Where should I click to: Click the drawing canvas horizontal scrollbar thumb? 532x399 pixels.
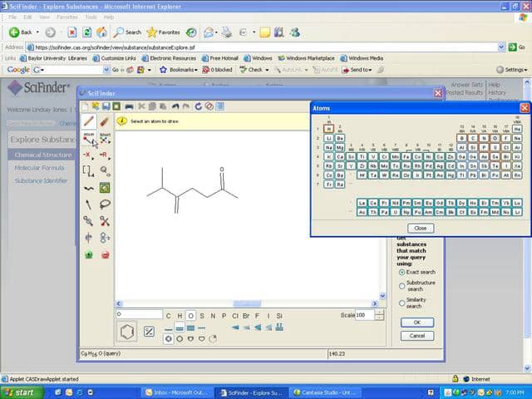click(x=247, y=303)
